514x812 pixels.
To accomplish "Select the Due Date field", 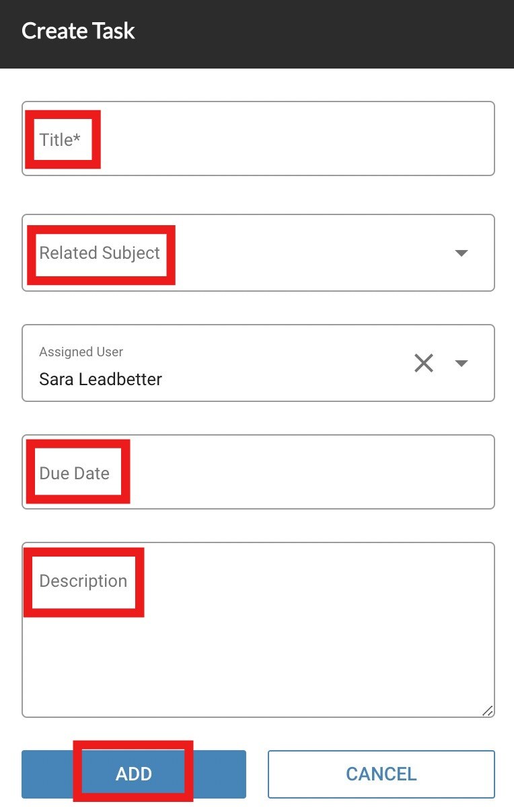I will pyautogui.click(x=258, y=472).
